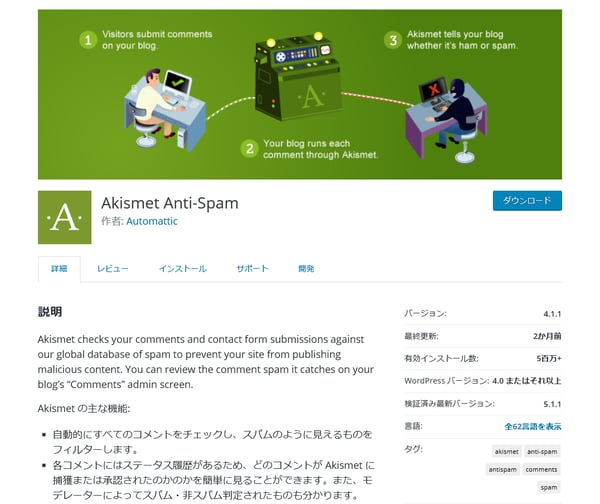Select the comments tag
The height and width of the screenshot is (504, 600).
click(x=541, y=469)
